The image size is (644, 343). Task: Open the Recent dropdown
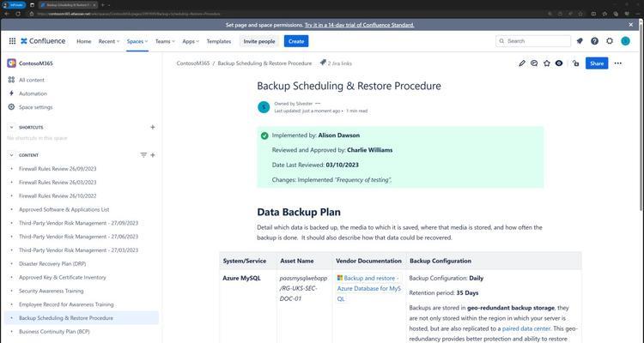tap(109, 41)
